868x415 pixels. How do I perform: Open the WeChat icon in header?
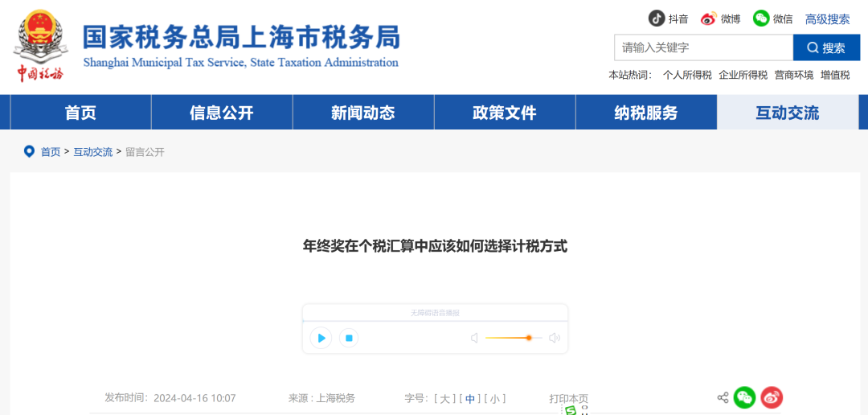point(761,18)
